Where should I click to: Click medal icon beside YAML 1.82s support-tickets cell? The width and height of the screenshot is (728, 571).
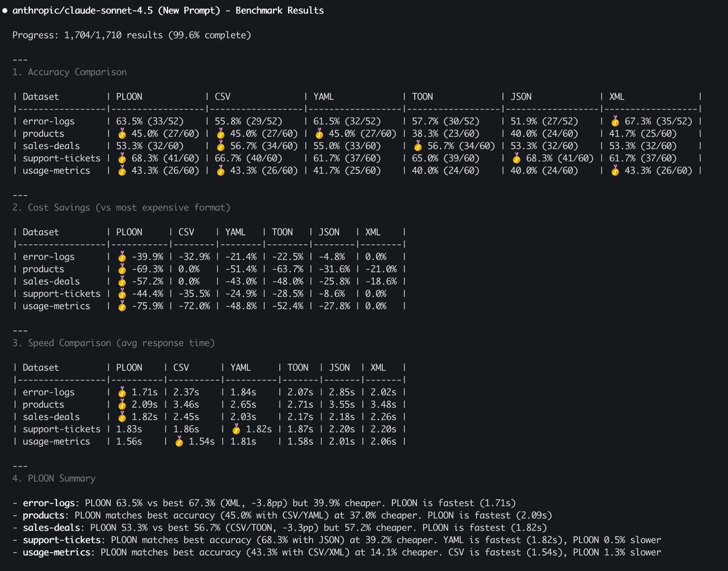click(236, 429)
